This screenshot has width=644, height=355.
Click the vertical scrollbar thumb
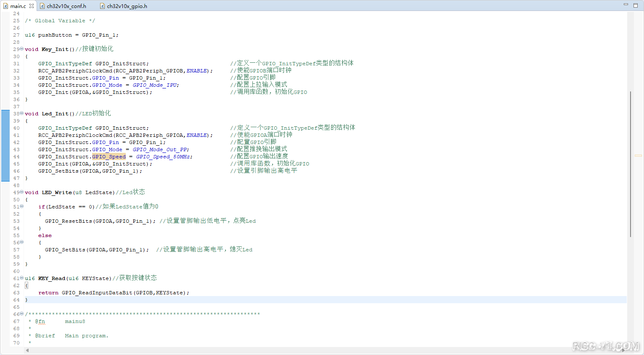coord(630,164)
